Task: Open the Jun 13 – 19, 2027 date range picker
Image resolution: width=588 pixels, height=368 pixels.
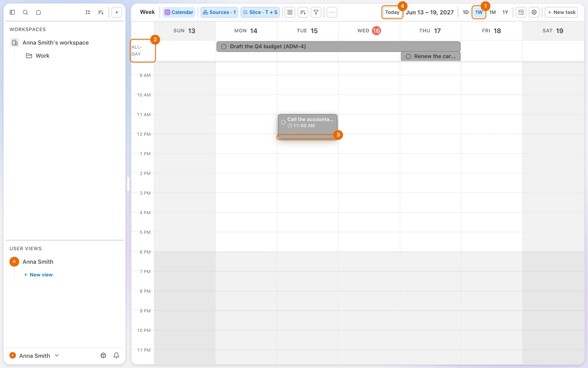Action: (x=430, y=12)
